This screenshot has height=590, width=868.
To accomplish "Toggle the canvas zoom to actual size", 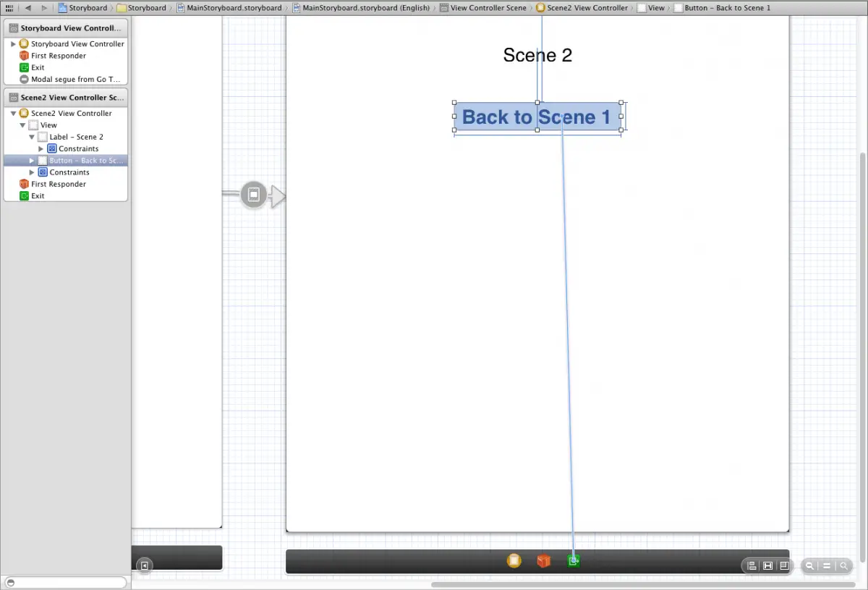I will point(827,566).
